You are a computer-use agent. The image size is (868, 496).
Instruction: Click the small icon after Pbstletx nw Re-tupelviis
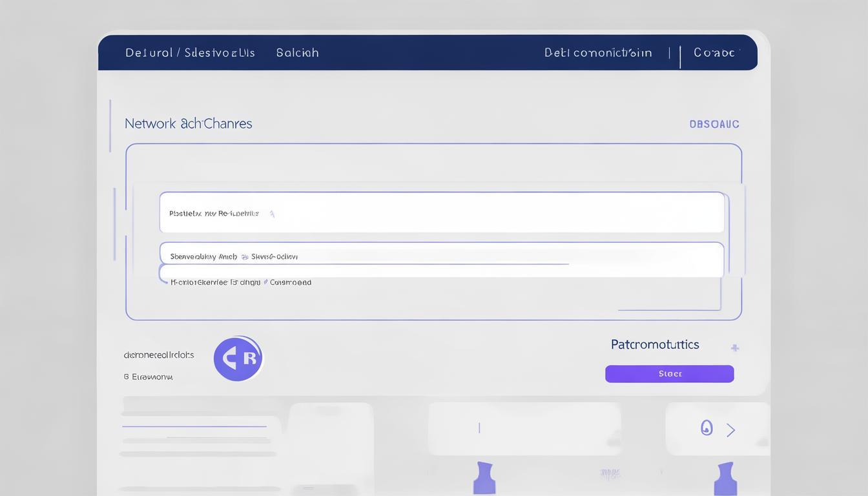(x=272, y=214)
